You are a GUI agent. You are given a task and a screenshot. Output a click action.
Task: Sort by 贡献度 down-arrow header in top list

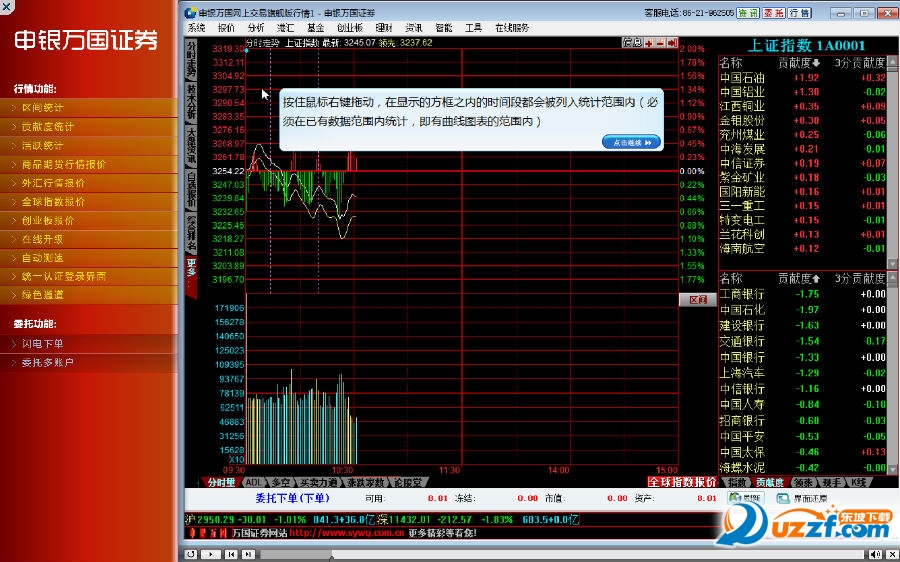coord(799,63)
